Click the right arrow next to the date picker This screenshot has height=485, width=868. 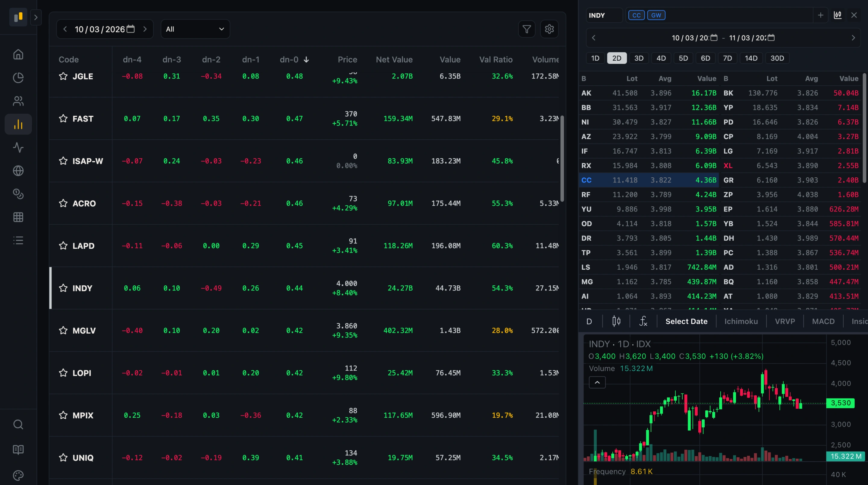pos(145,29)
